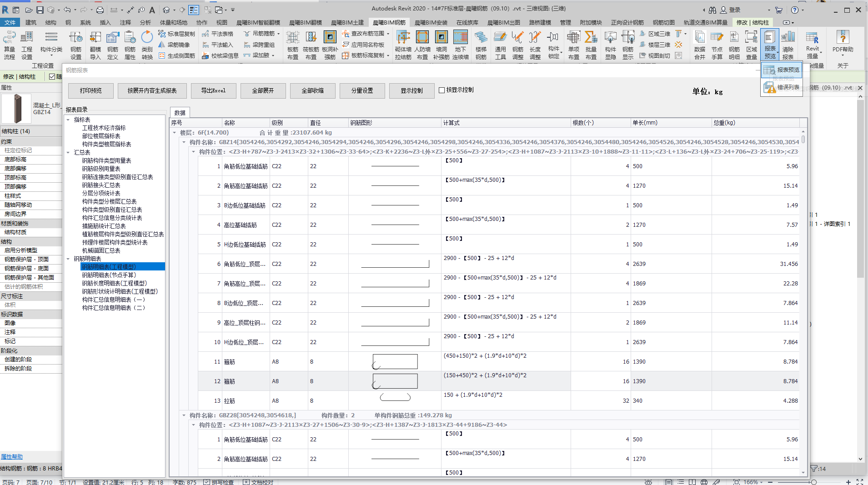This screenshot has height=485, width=868.
Task: Open 钢筋设置 rebar settings icon
Action: [76, 45]
